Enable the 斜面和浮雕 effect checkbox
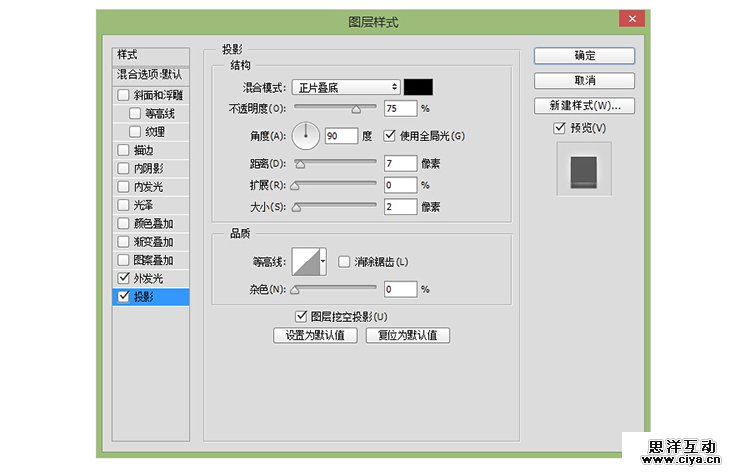This screenshot has height=475, width=750. click(x=123, y=96)
